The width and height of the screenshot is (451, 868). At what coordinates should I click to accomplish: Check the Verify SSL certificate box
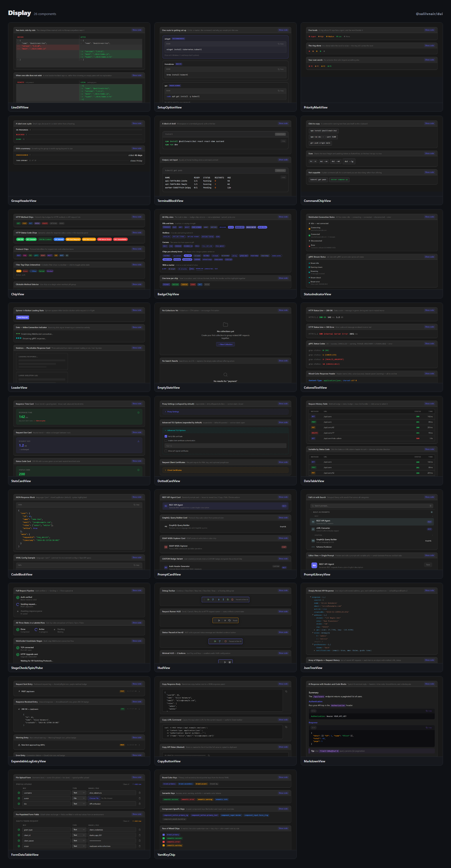pyautogui.click(x=166, y=436)
